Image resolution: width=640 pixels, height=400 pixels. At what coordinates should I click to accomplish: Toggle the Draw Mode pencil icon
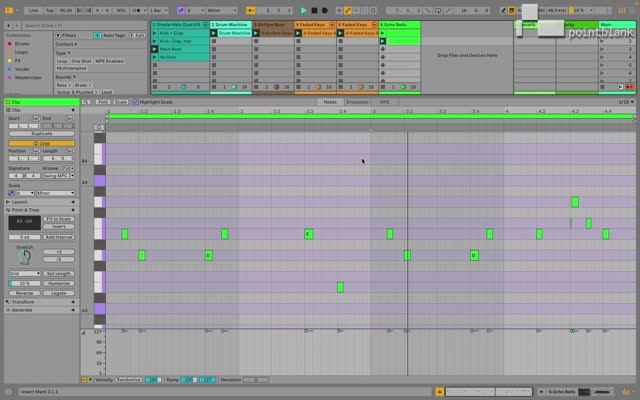[x=503, y=10]
